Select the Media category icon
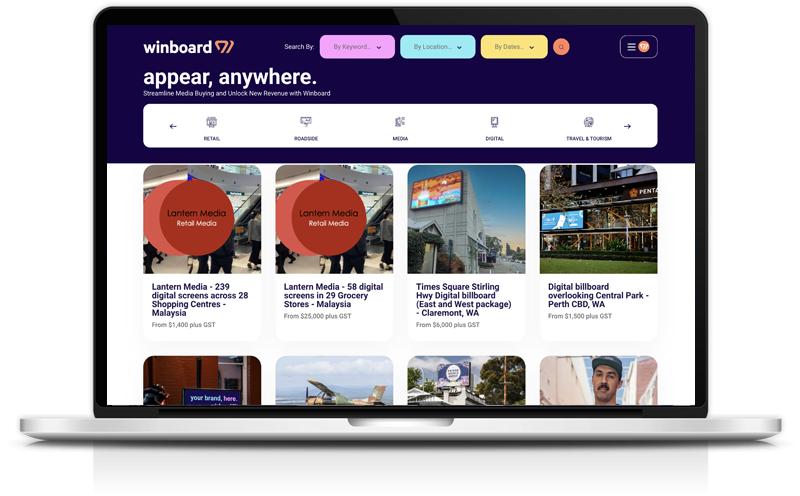This screenshot has width=800, height=496. tap(400, 122)
